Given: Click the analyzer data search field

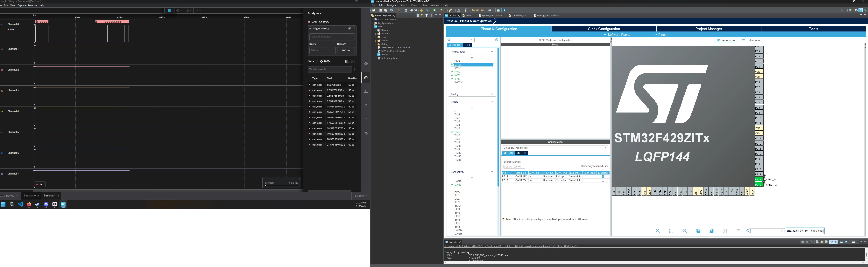Looking at the screenshot, I should [329, 69].
